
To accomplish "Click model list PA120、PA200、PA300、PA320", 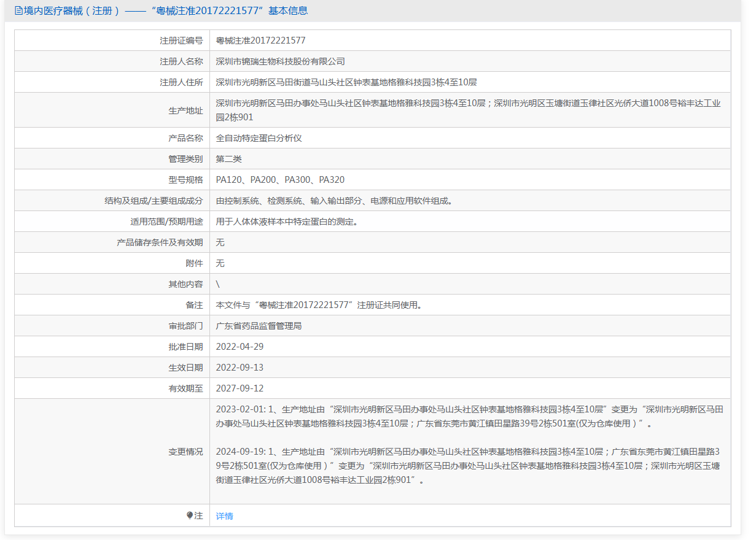I will point(280,180).
